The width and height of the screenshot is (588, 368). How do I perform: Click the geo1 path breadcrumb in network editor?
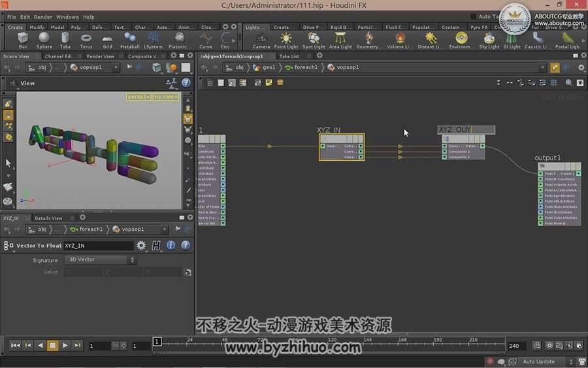pos(265,67)
